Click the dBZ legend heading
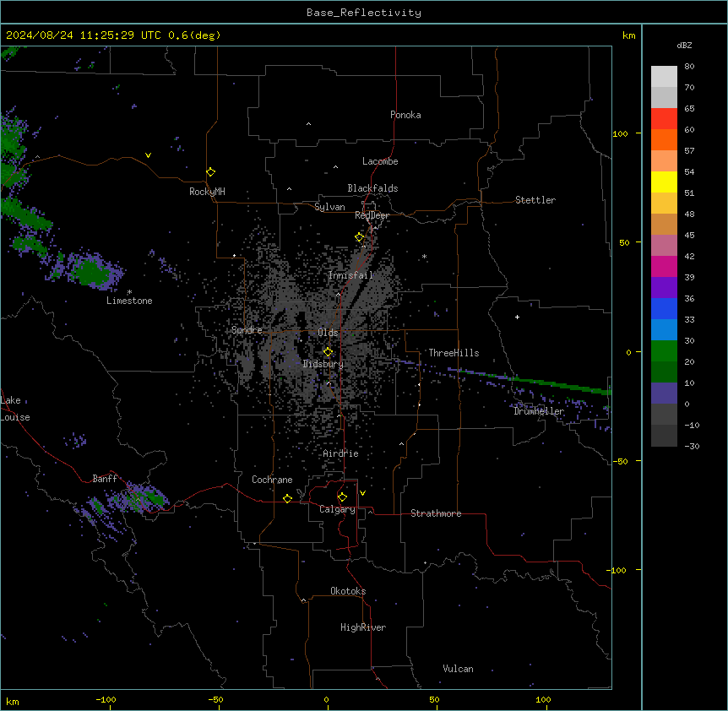The height and width of the screenshot is (711, 728). point(684,46)
